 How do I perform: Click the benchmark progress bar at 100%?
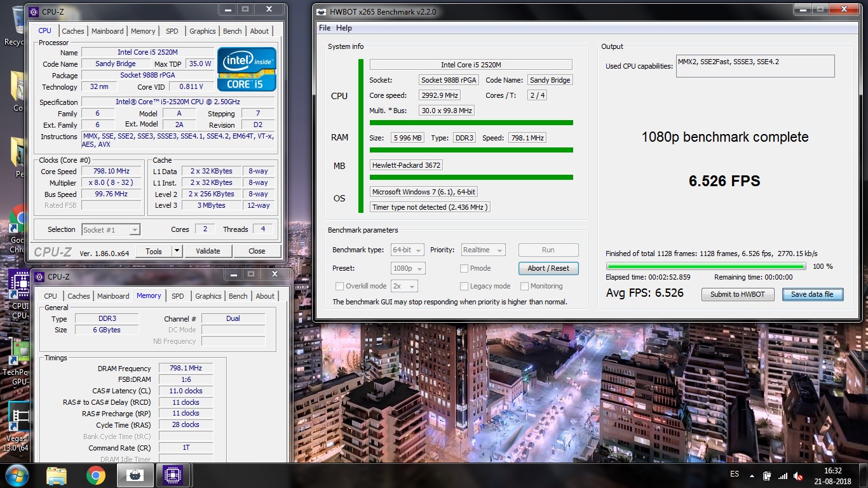706,266
